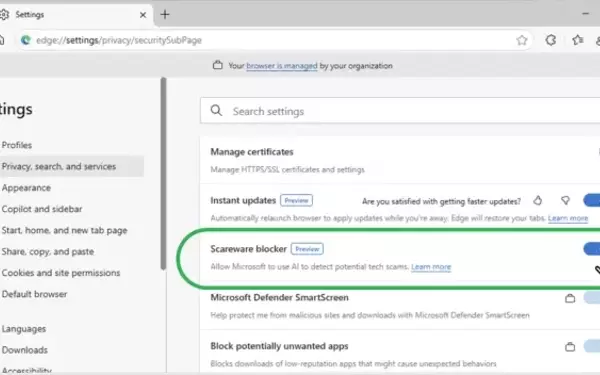Toggle Microsoft Defender SmartScreen switch

tap(592, 298)
